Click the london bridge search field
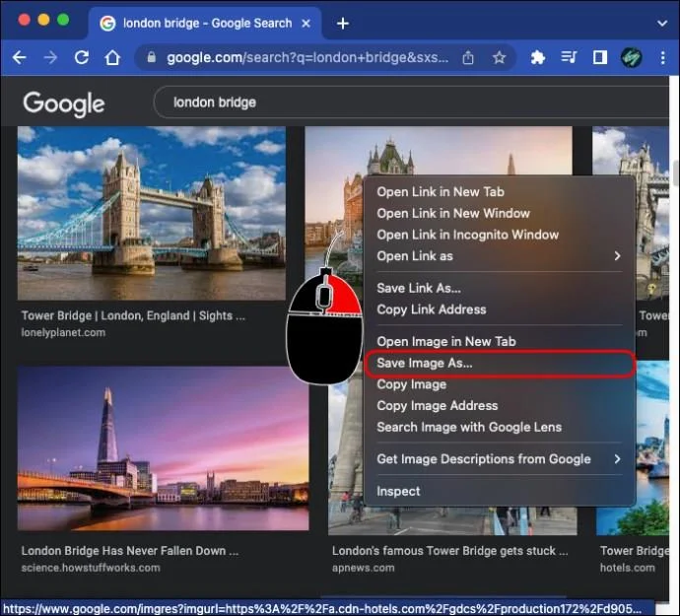680x616 pixels. pos(411,103)
